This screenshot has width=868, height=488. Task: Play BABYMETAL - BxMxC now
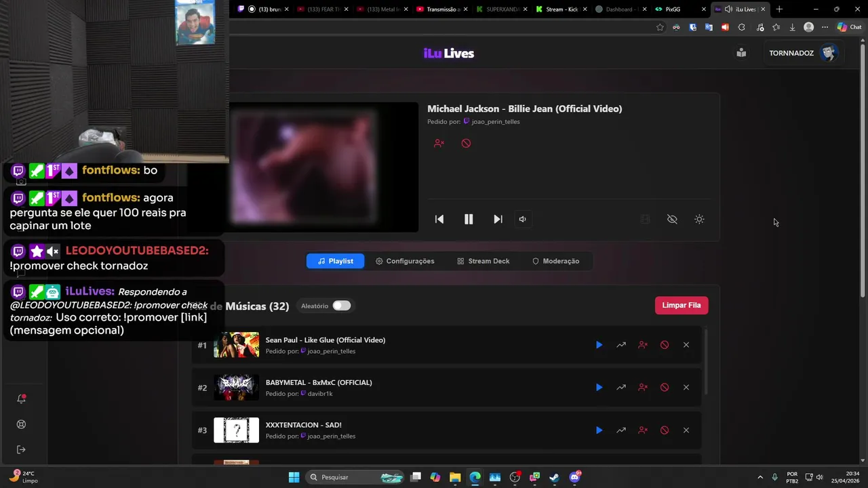click(599, 388)
